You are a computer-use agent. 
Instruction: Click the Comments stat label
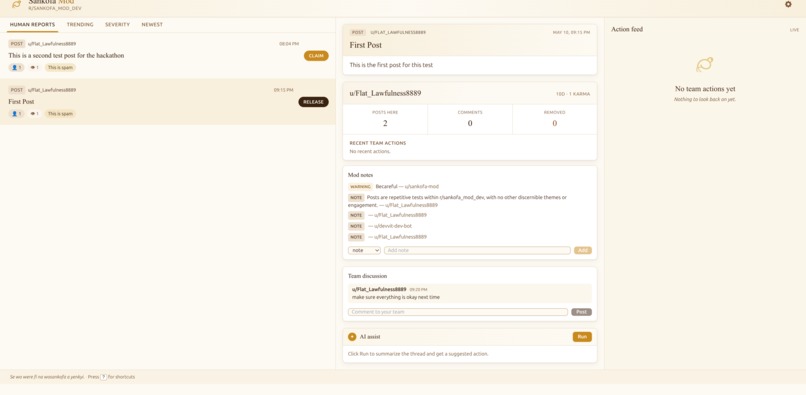point(470,112)
